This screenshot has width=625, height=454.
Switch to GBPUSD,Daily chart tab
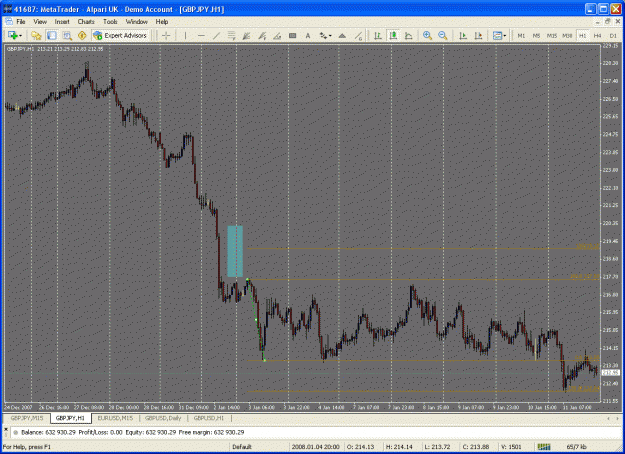163,418
